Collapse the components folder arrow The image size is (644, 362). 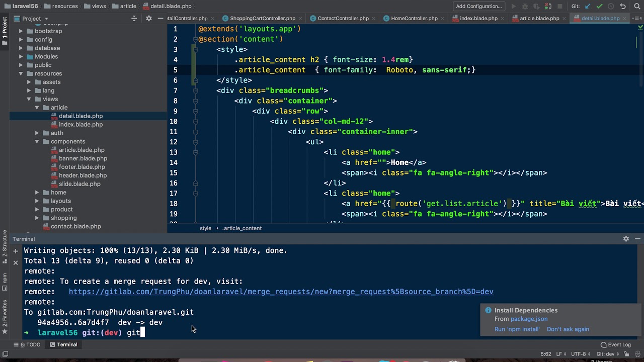click(37, 142)
